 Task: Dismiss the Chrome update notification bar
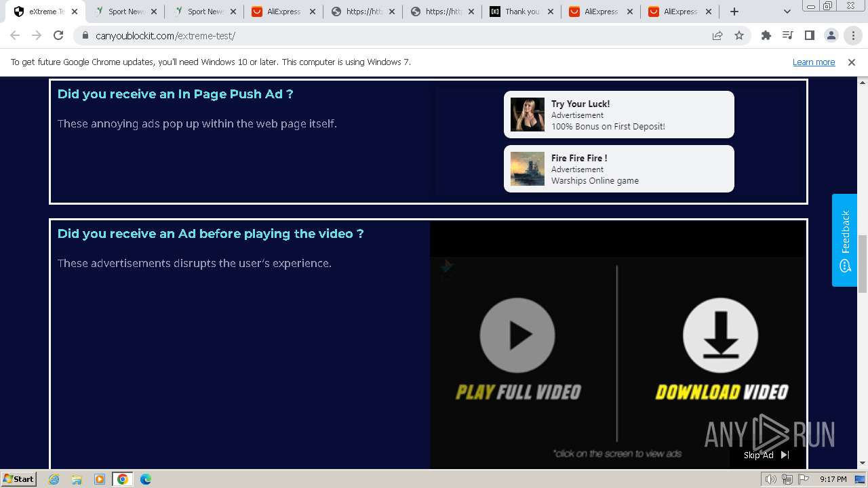852,62
